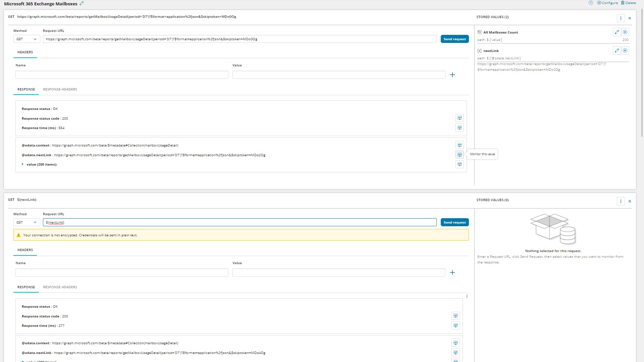Open three-dot menu of ${nextLink} request
644x362 pixels.
pyautogui.click(x=621, y=201)
